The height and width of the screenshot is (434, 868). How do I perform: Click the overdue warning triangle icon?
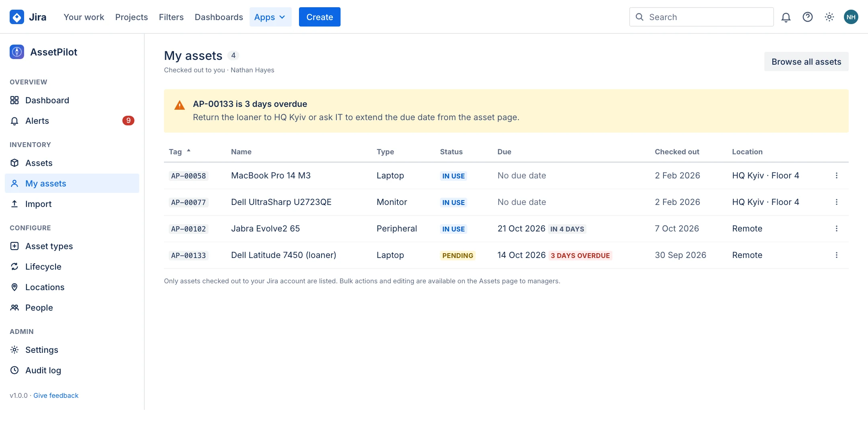[179, 105]
